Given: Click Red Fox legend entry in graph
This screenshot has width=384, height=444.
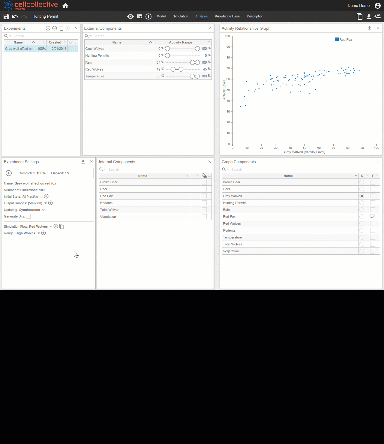Looking at the screenshot, I should 344,40.
